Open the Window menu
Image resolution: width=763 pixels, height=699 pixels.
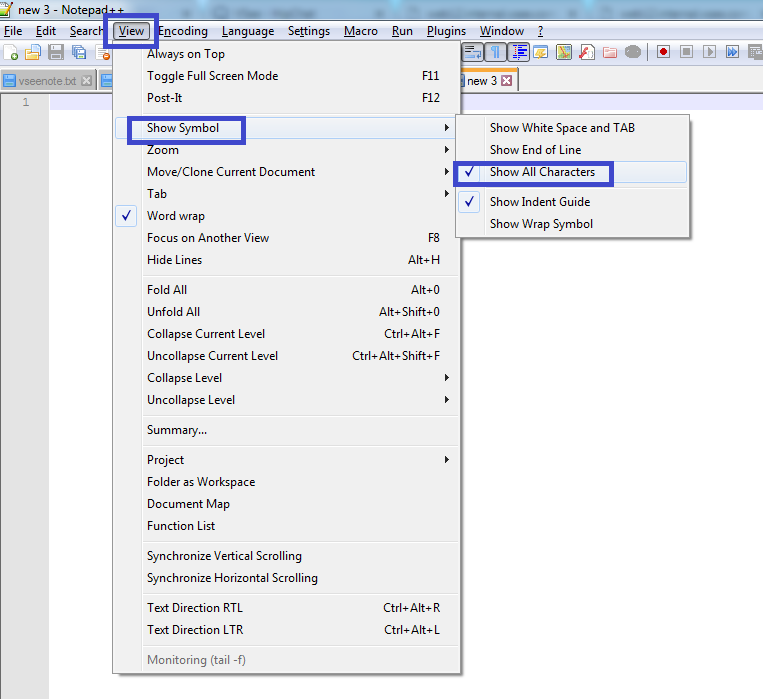[502, 31]
